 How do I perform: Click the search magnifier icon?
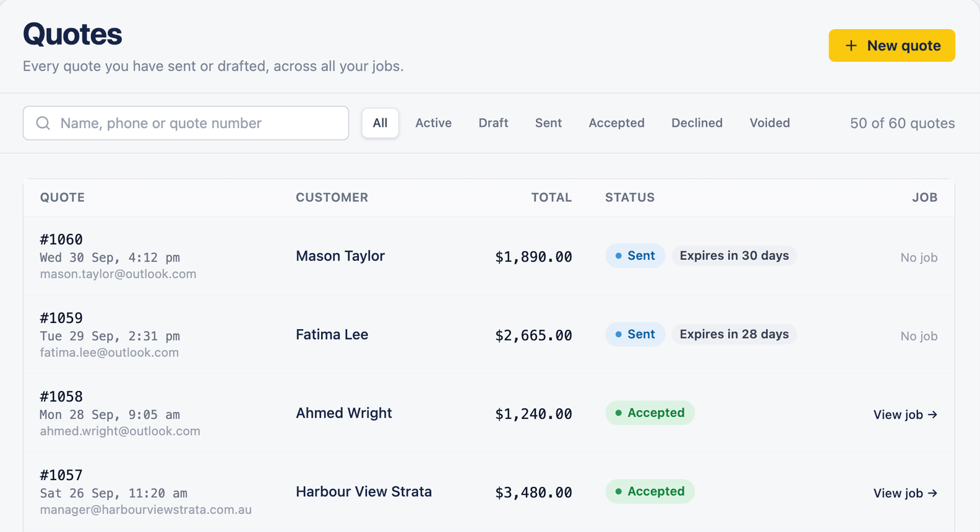43,123
